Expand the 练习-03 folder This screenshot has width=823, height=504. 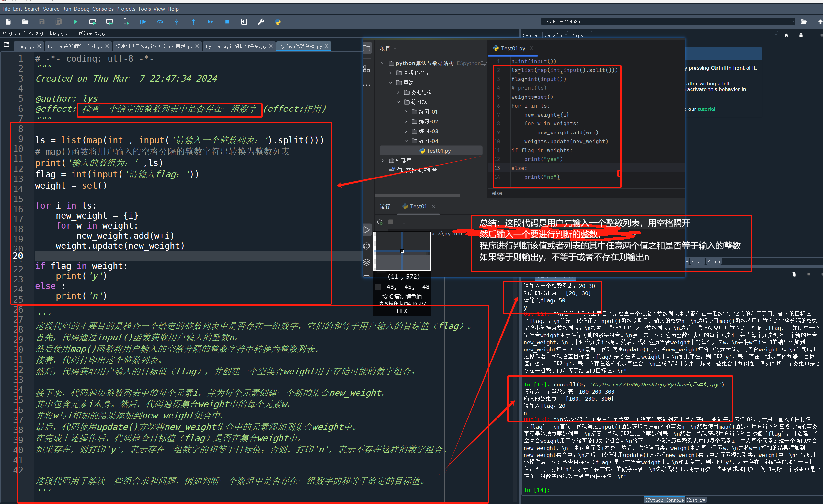[406, 131]
